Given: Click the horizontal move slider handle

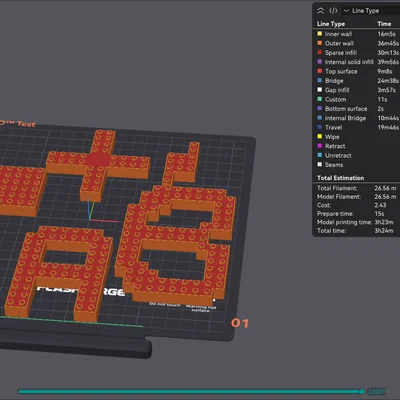Looking at the screenshot, I should click(362, 391).
